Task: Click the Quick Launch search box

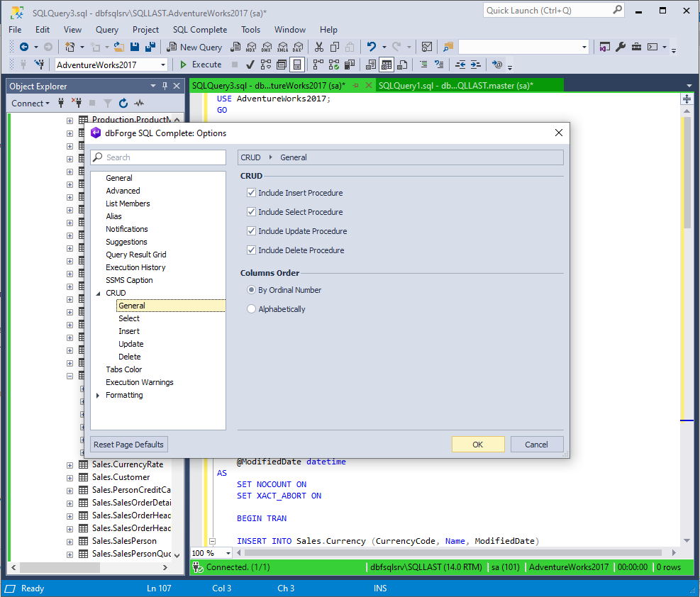Action: [x=554, y=10]
